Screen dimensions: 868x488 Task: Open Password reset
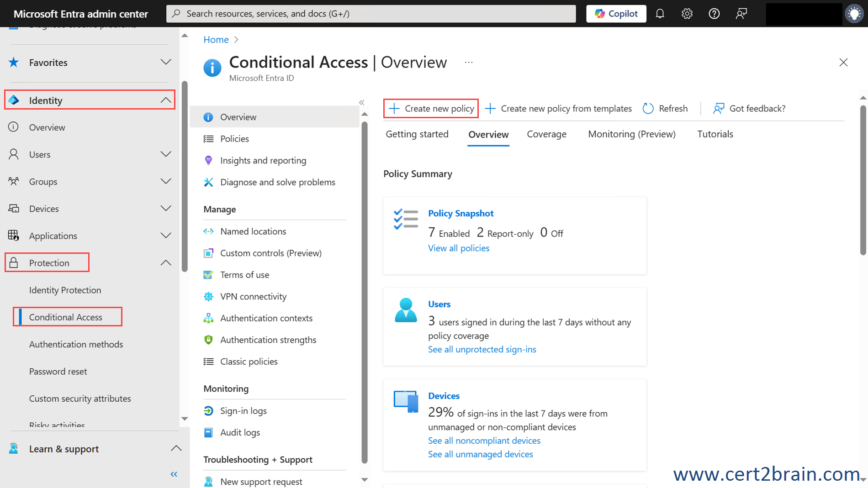coord(58,371)
